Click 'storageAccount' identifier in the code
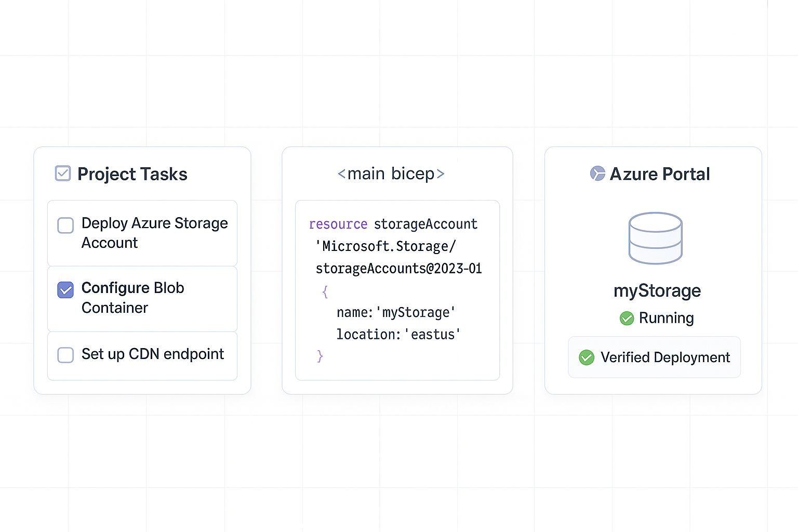Viewport: 798px width, 532px height. [425, 224]
